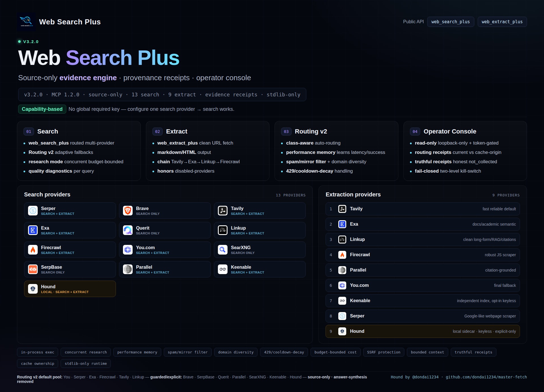This screenshot has height=392, width=544.
Task: Click the SSRF protection tag
Action: [384, 352]
